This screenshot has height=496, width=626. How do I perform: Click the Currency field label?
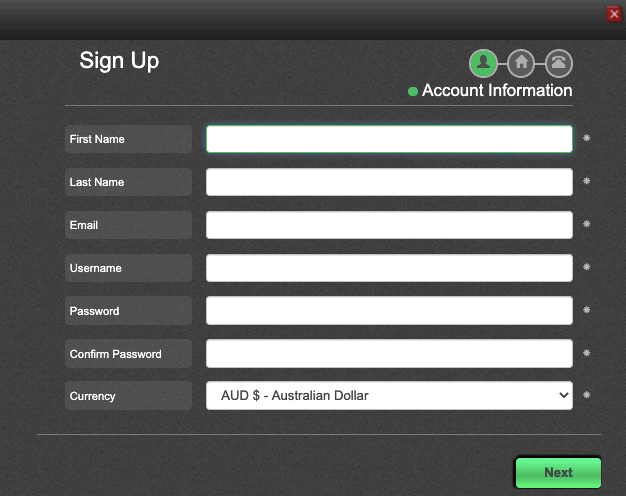click(93, 396)
